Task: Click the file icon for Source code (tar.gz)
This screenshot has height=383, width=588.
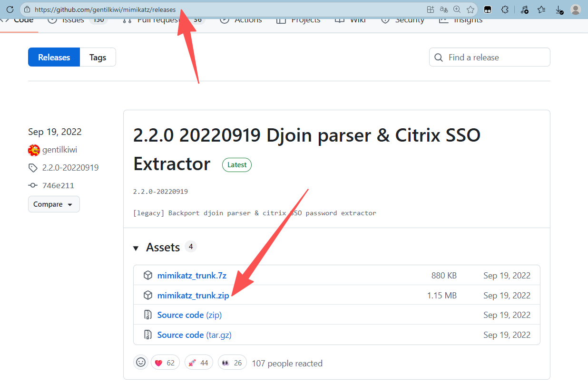Action: point(148,335)
